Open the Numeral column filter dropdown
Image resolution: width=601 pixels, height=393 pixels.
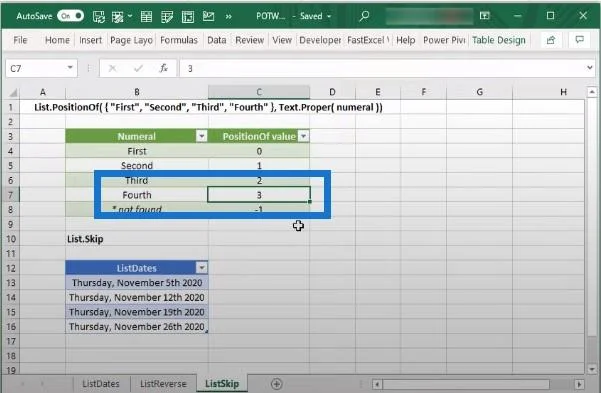click(x=202, y=136)
